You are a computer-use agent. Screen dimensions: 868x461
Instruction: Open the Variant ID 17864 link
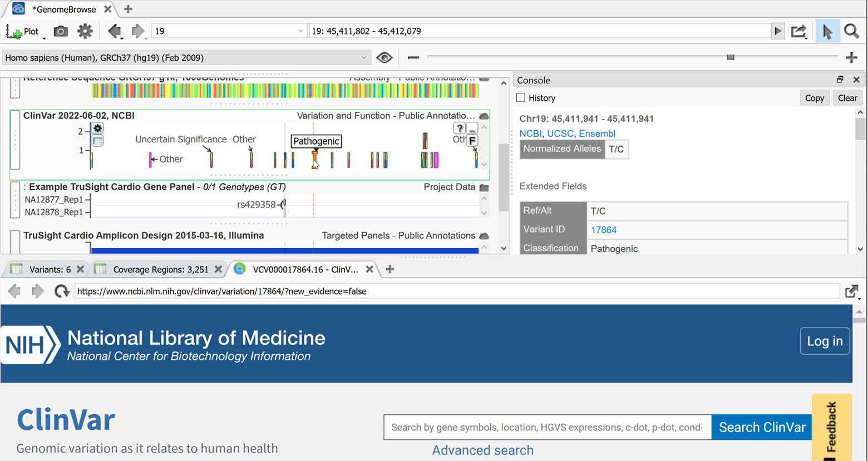point(604,230)
